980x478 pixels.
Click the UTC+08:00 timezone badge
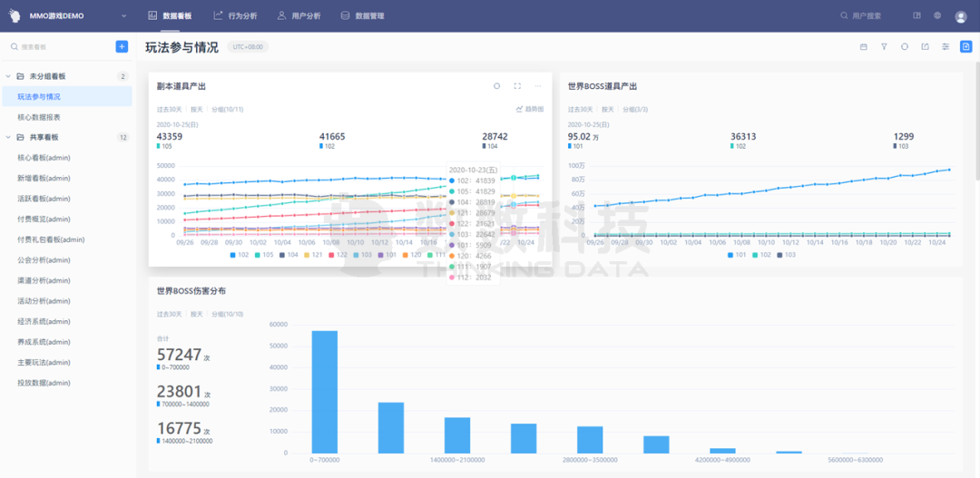pos(248,47)
